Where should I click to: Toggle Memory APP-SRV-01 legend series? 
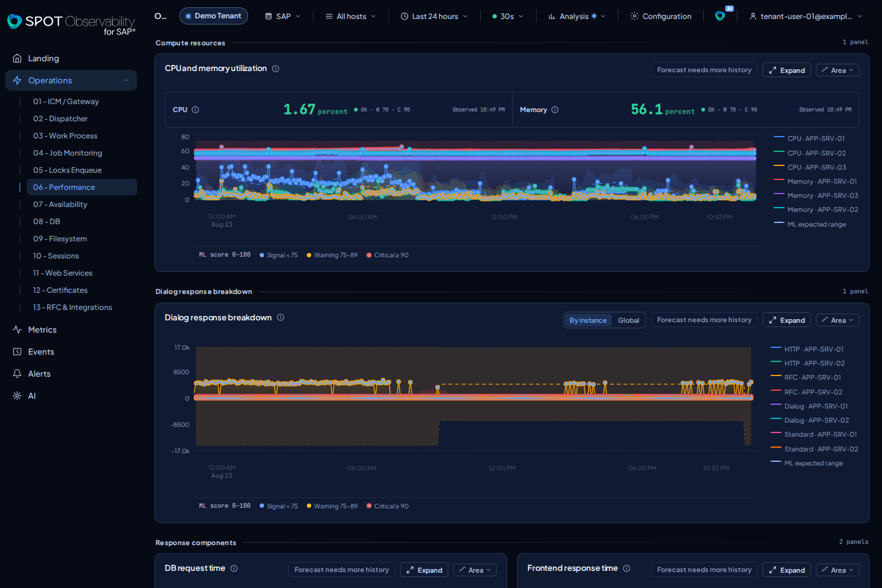point(815,181)
